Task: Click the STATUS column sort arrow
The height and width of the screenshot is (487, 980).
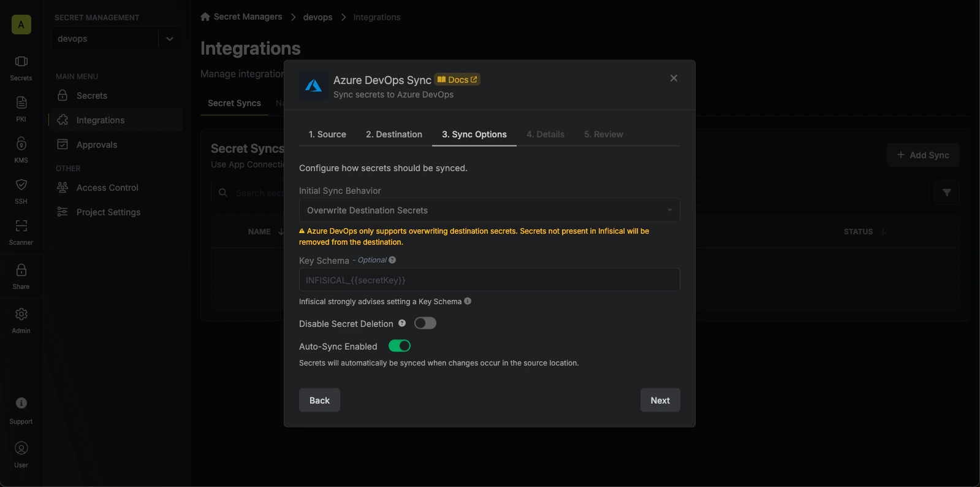Action: [883, 232]
